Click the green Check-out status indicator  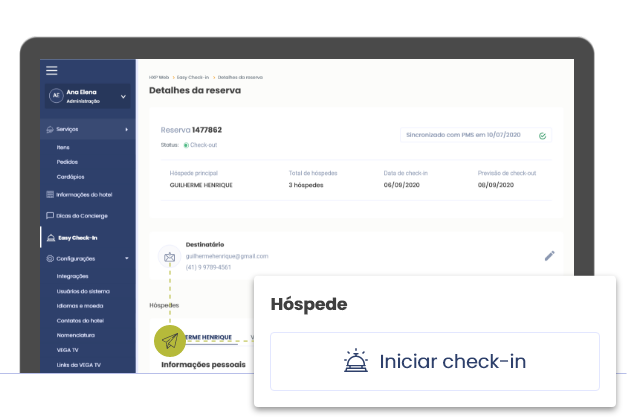point(186,145)
